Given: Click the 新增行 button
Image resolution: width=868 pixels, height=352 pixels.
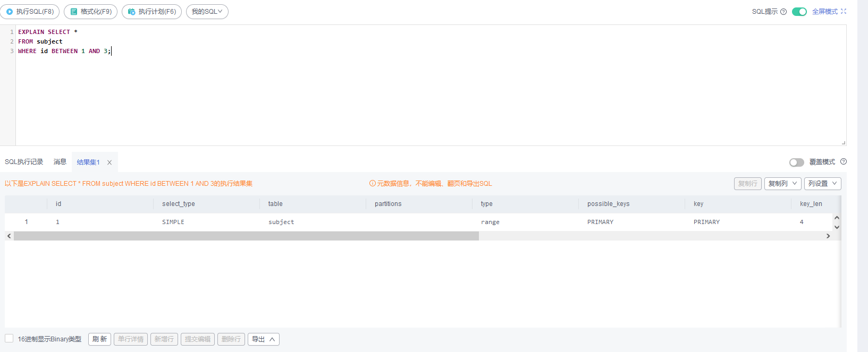Looking at the screenshot, I should pyautogui.click(x=164, y=339).
